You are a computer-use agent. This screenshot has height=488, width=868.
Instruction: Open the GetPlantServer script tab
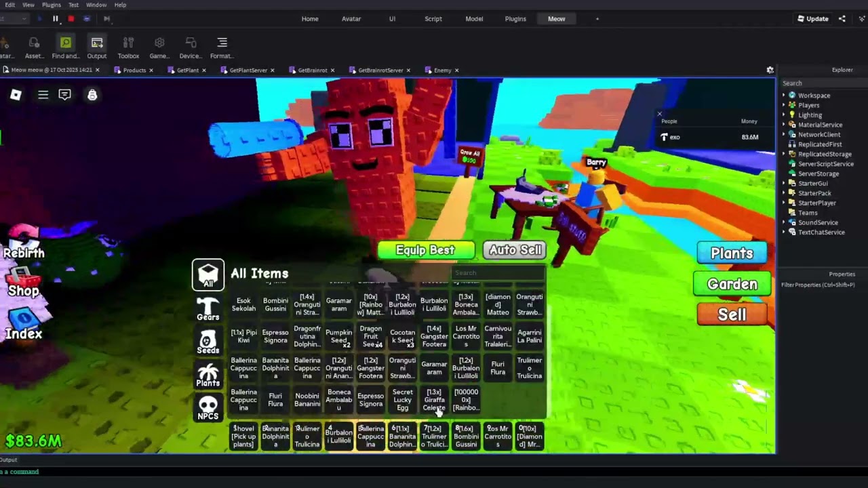pos(248,70)
